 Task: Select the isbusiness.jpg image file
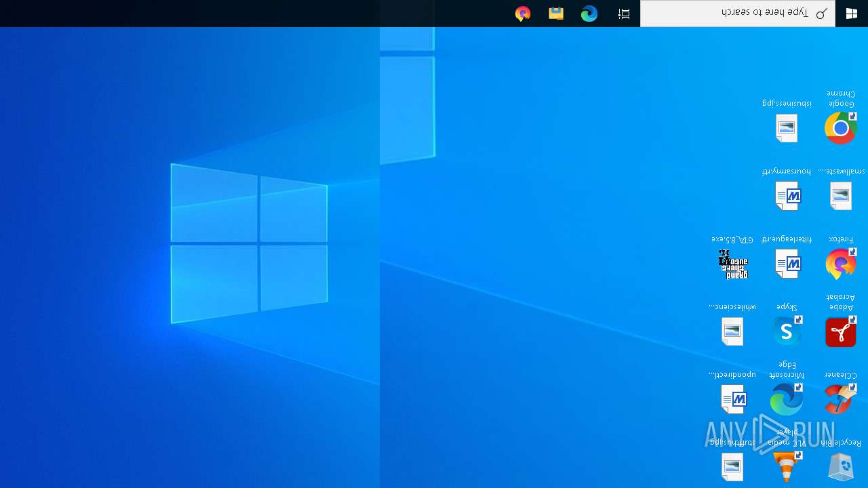tap(787, 127)
